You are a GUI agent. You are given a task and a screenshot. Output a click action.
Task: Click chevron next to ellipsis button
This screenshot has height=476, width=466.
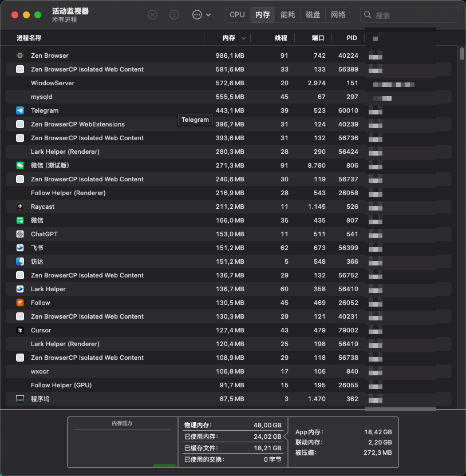click(x=208, y=14)
